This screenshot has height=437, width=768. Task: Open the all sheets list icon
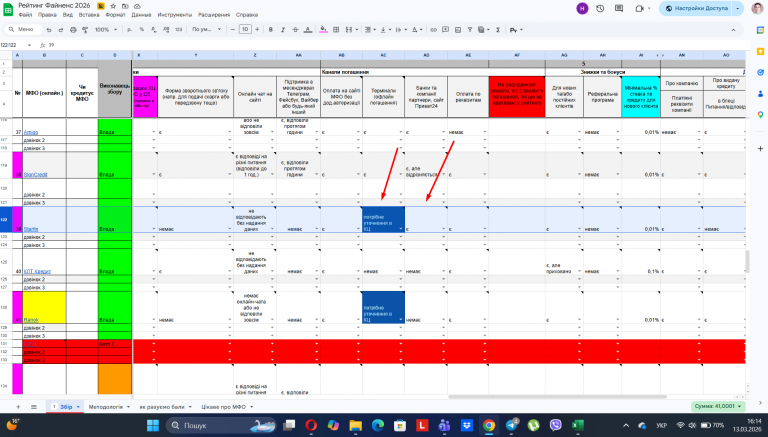[x=35, y=407]
